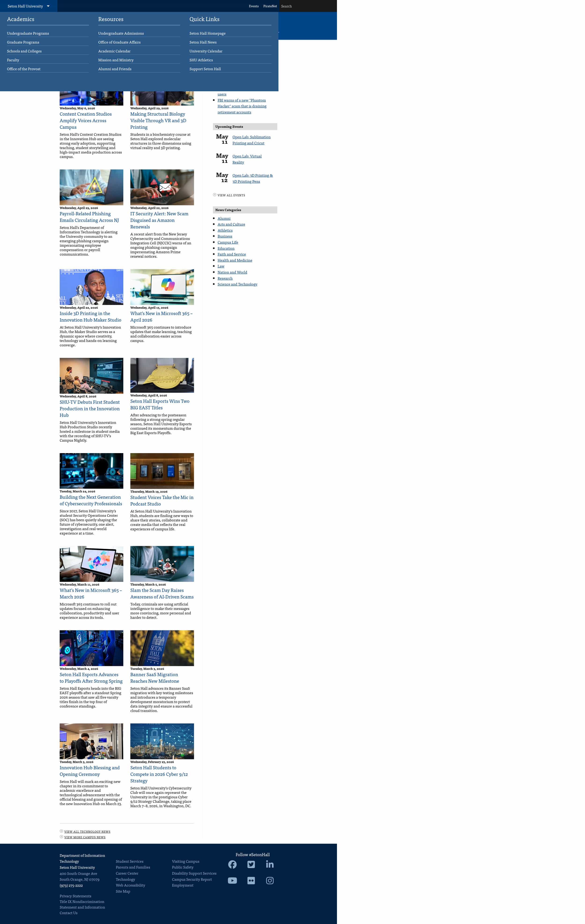Open Banner SaaS Migration article
585x924 pixels.
tap(154, 678)
